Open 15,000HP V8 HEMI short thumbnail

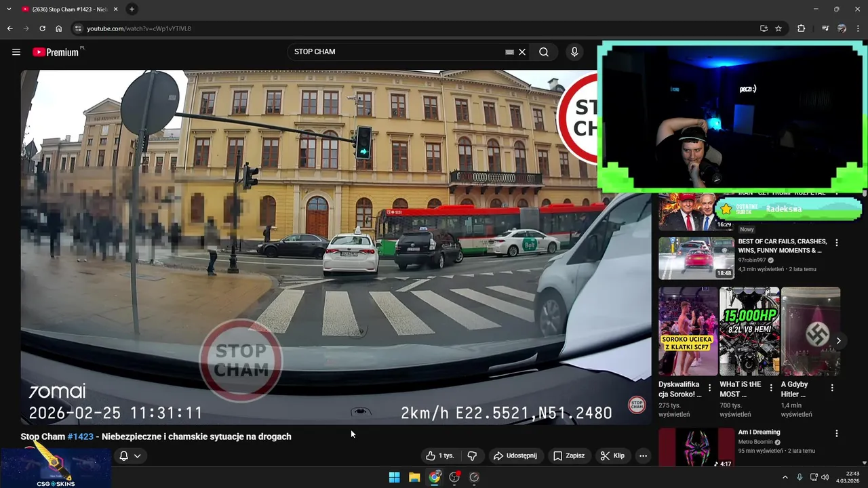749,331
